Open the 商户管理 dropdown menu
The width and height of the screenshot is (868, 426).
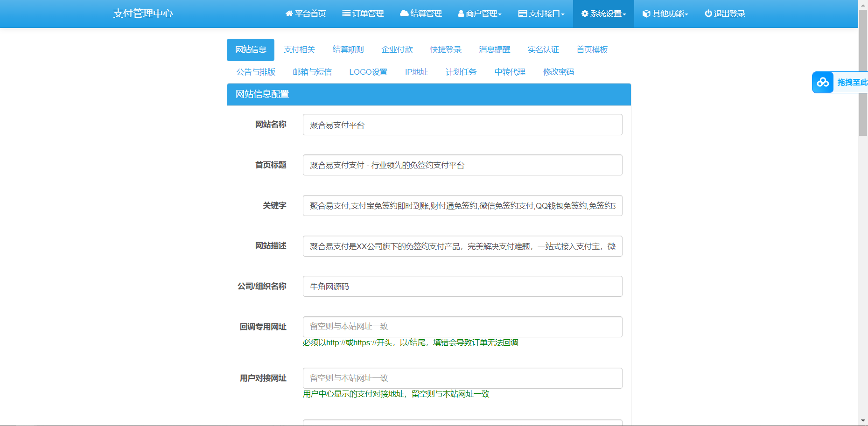(480, 14)
